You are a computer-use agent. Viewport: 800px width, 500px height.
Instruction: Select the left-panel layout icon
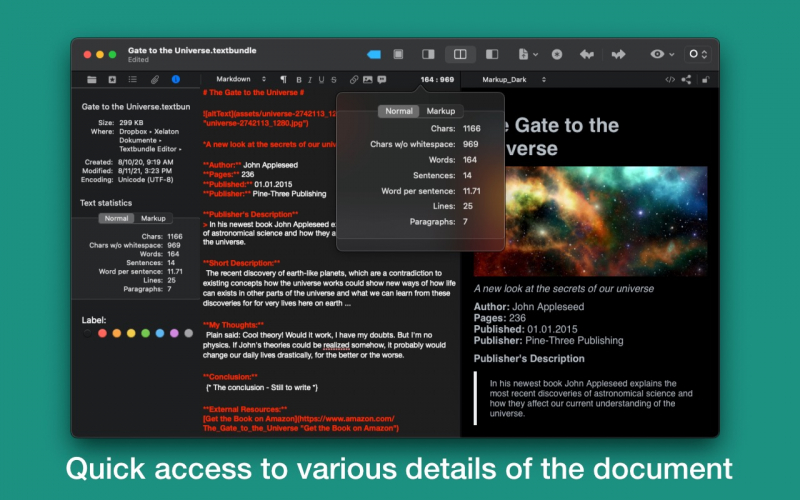click(492, 54)
